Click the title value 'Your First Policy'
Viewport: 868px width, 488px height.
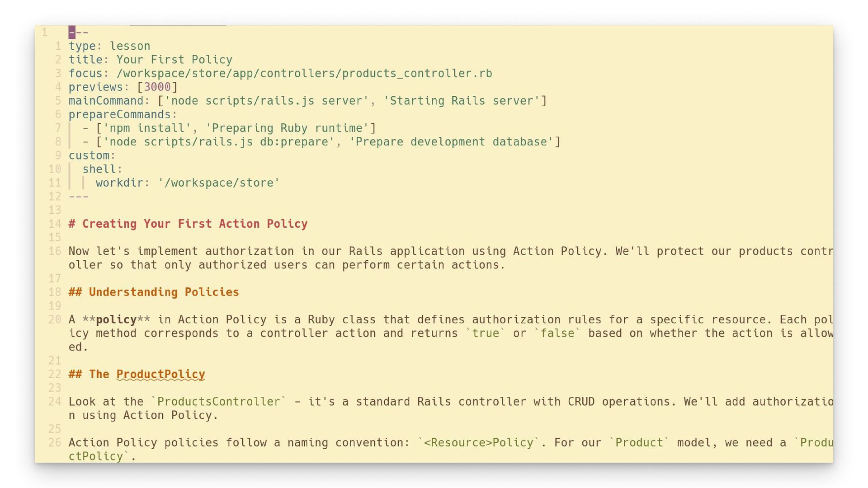click(174, 60)
